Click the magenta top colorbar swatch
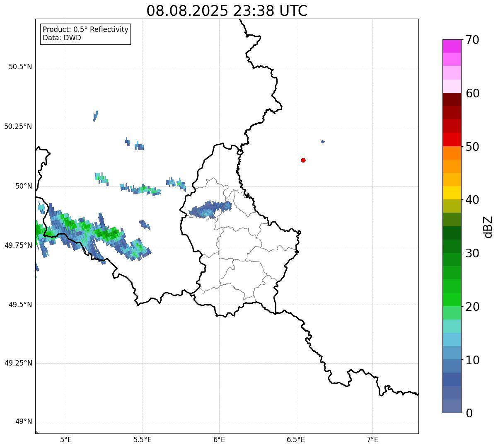The width and height of the screenshot is (498, 448). tap(452, 46)
